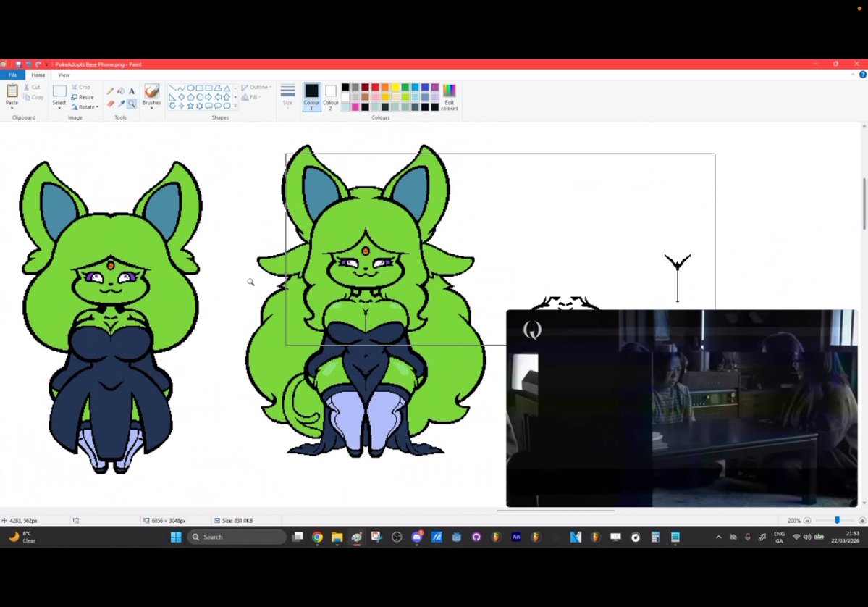Open the taskbar clock showing 21:53
868x607 pixels.
tap(846, 537)
